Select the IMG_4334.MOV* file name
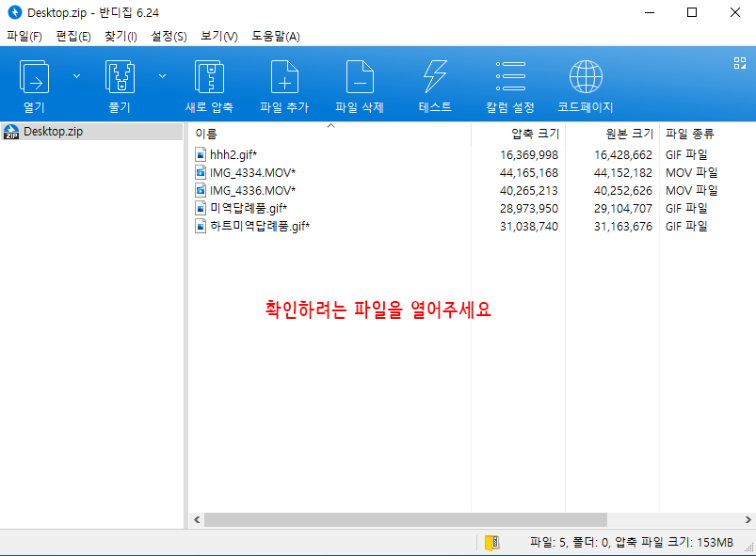756x556 pixels. click(252, 172)
